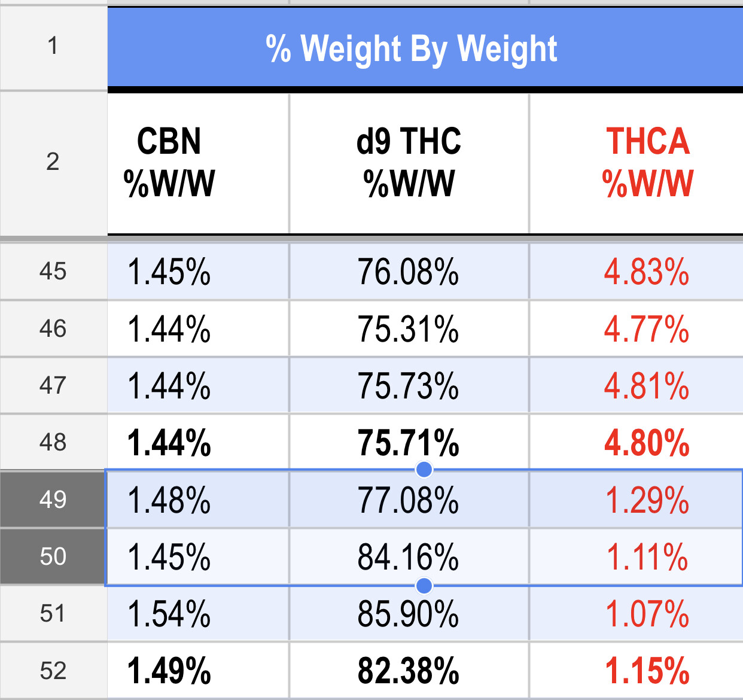The width and height of the screenshot is (743, 700).
Task: Select row header 45
Action: (53, 272)
